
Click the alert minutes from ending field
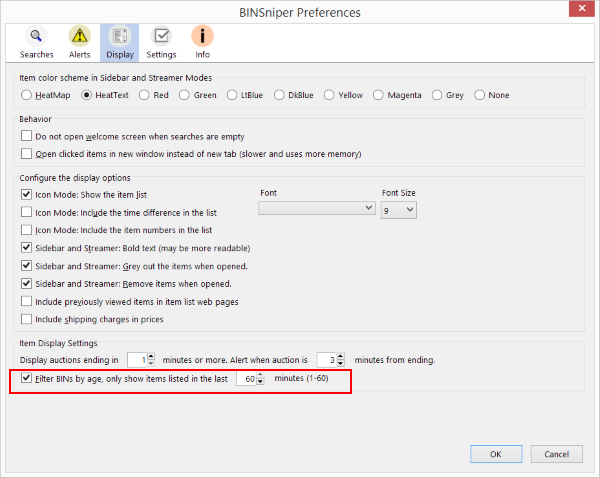(327, 360)
